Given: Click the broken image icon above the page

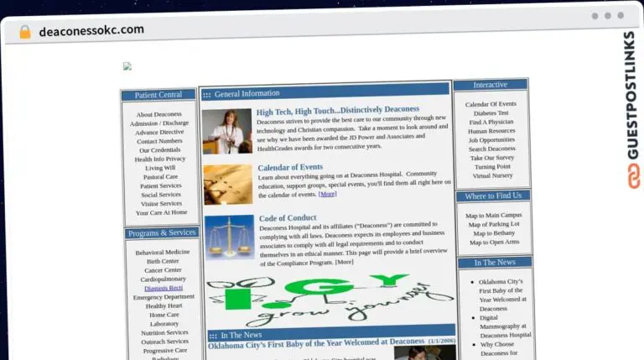Looking at the screenshot, I should pyautogui.click(x=127, y=66).
